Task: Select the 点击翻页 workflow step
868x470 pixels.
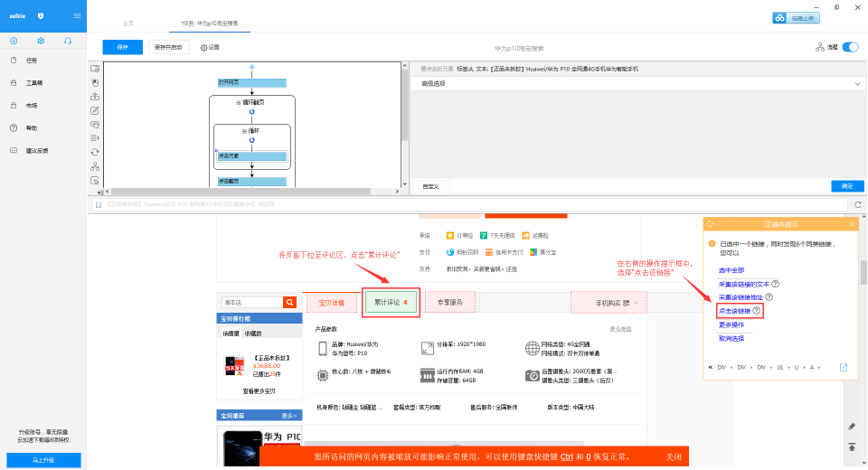Action: 252,182
